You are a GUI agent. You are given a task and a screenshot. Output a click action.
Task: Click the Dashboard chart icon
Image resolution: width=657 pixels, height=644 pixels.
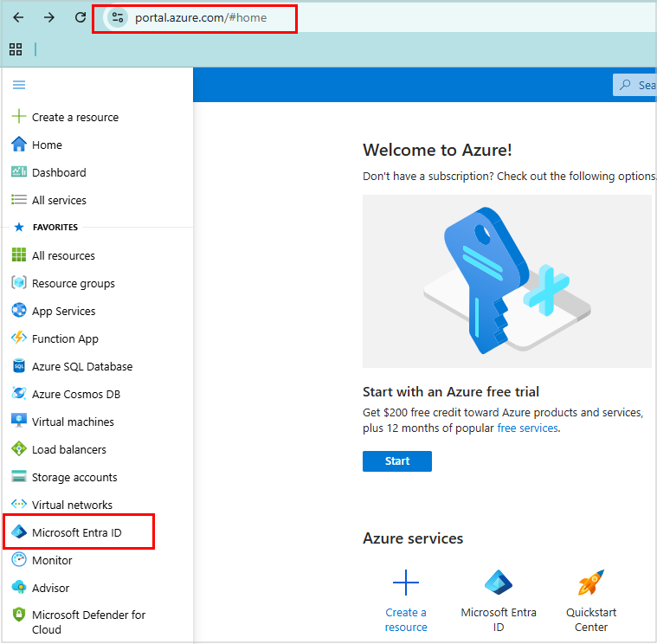19,171
